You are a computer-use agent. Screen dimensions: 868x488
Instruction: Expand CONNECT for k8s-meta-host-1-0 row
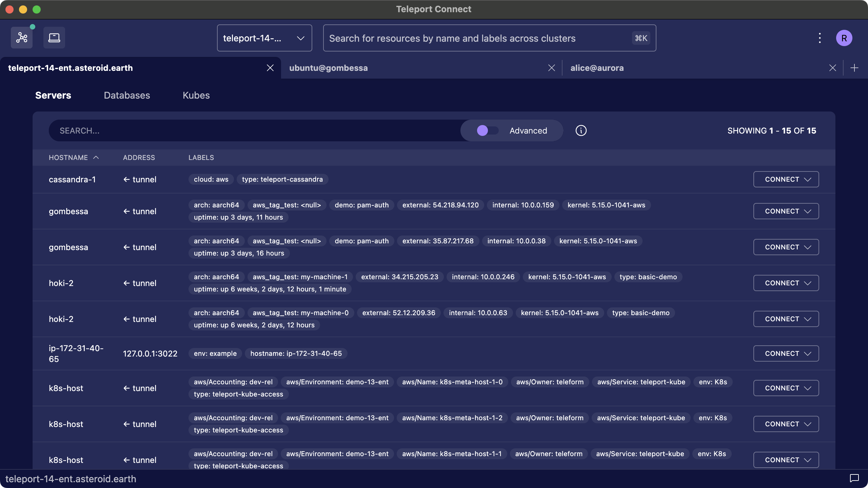[x=786, y=388]
